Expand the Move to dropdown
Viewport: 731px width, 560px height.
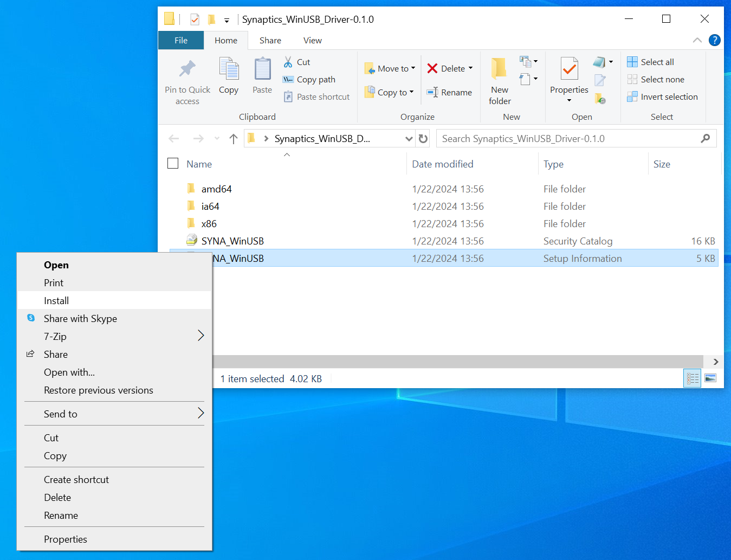(413, 68)
